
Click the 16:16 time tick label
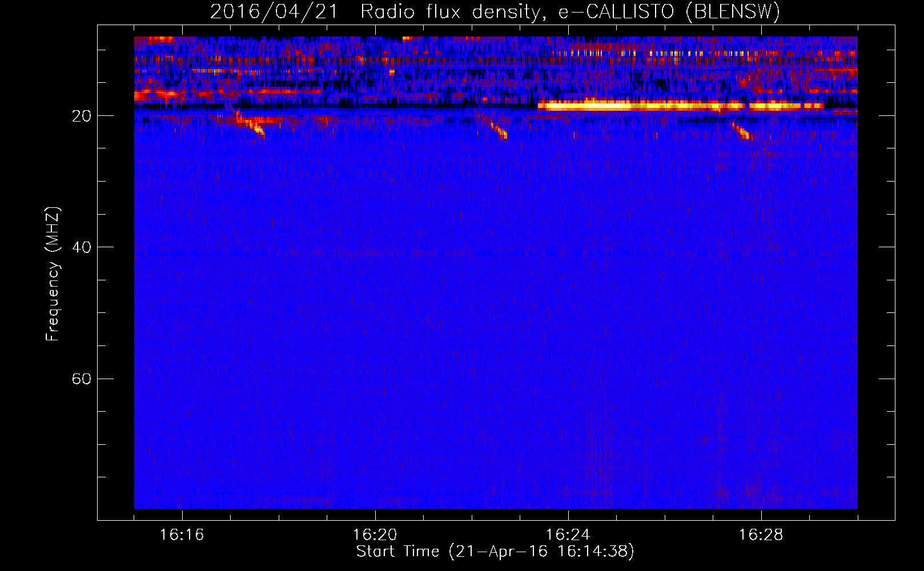coord(182,535)
